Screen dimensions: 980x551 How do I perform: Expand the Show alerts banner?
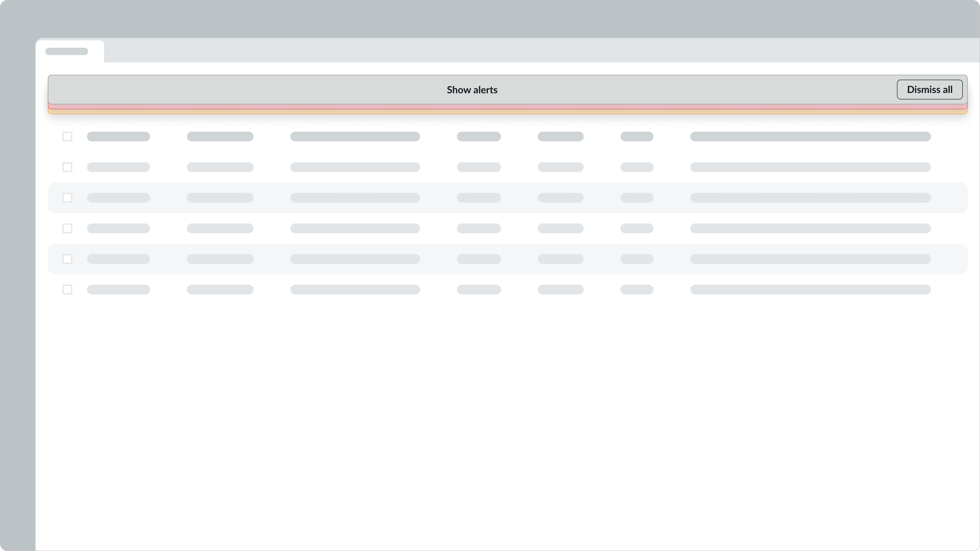pyautogui.click(x=472, y=90)
